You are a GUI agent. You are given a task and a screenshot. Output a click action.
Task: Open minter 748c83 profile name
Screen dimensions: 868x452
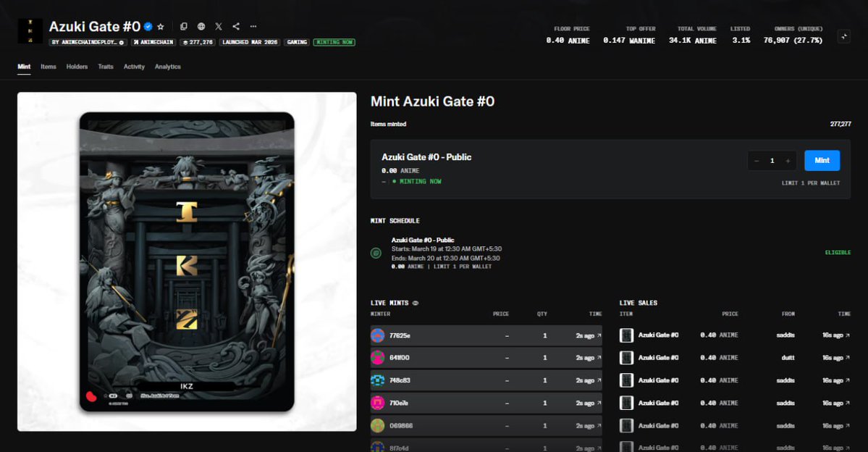pos(400,380)
